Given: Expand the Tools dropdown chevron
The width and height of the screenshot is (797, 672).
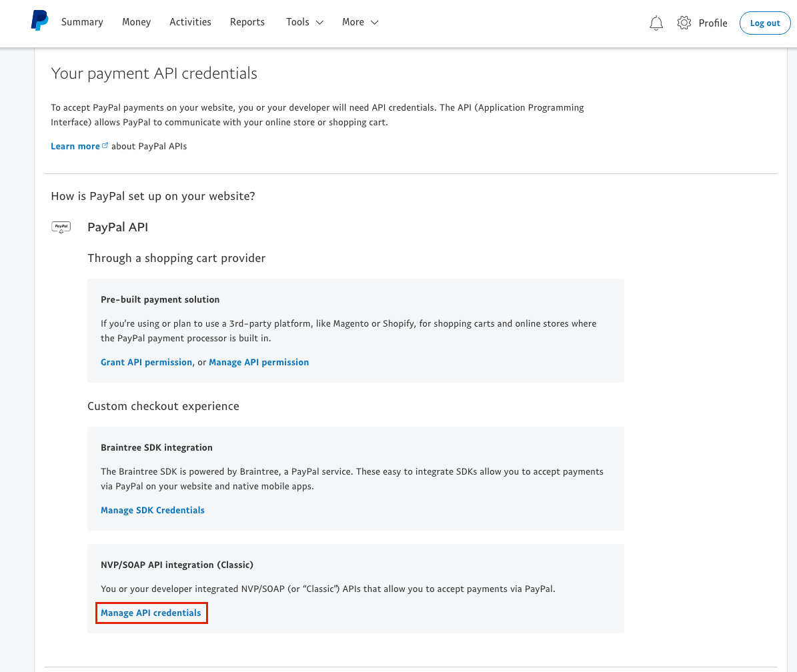Looking at the screenshot, I should click(319, 23).
